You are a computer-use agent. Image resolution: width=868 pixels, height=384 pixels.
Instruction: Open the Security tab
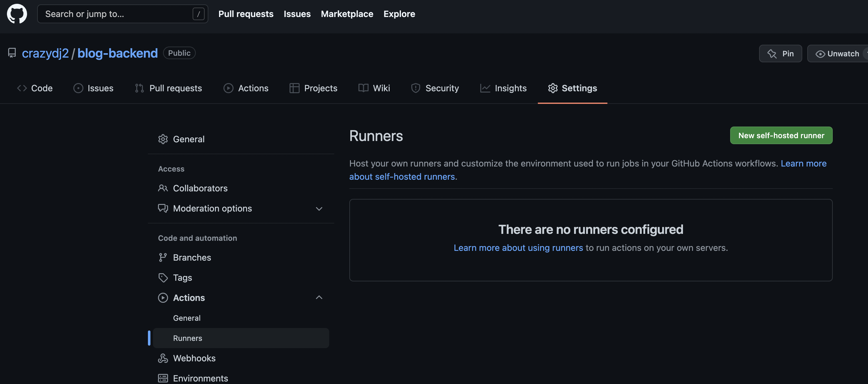(x=435, y=88)
